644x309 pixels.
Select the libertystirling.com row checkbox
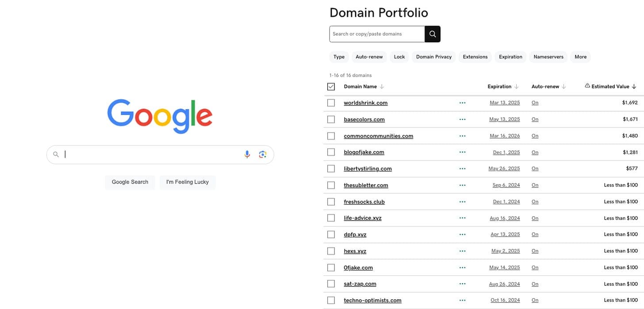coord(331,168)
